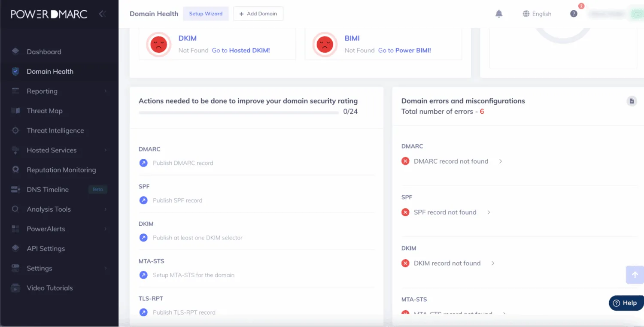The height and width of the screenshot is (327, 644).
Task: Click the DNS Timeline icon
Action: (x=15, y=189)
